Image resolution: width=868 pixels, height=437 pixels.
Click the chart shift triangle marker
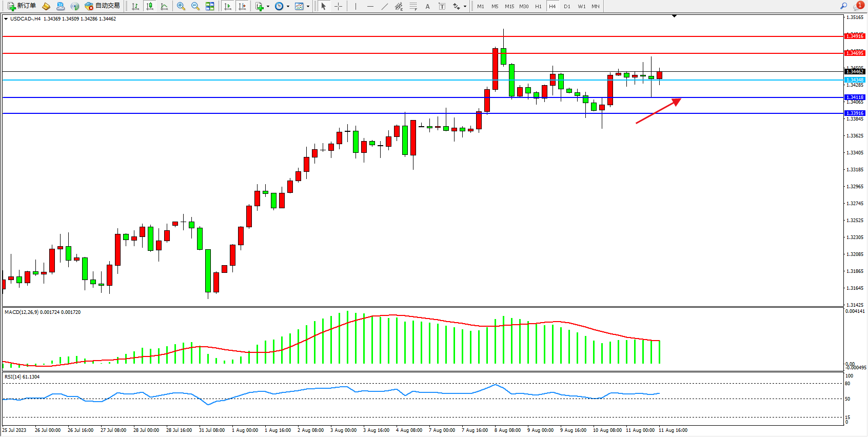[674, 16]
